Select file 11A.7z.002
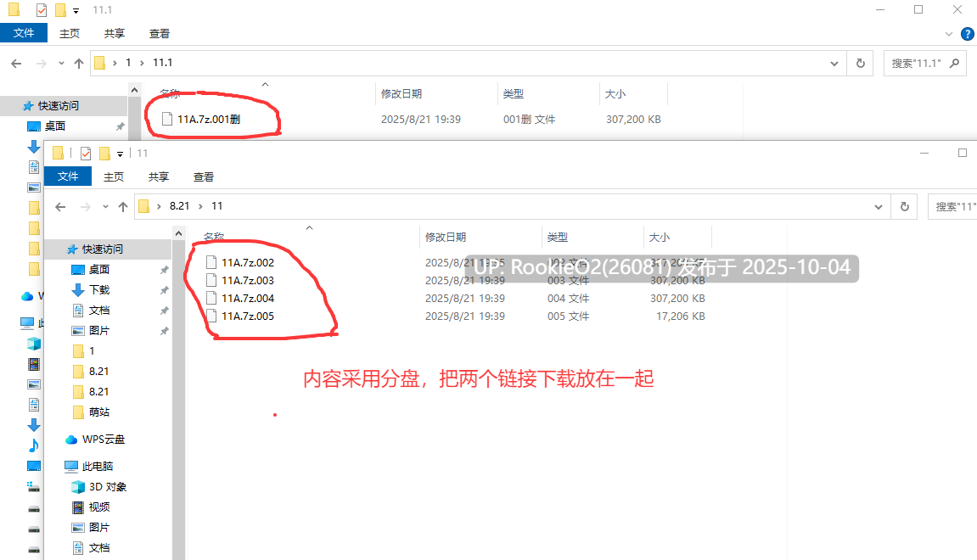Viewport: 977px width, 560px height. click(248, 263)
